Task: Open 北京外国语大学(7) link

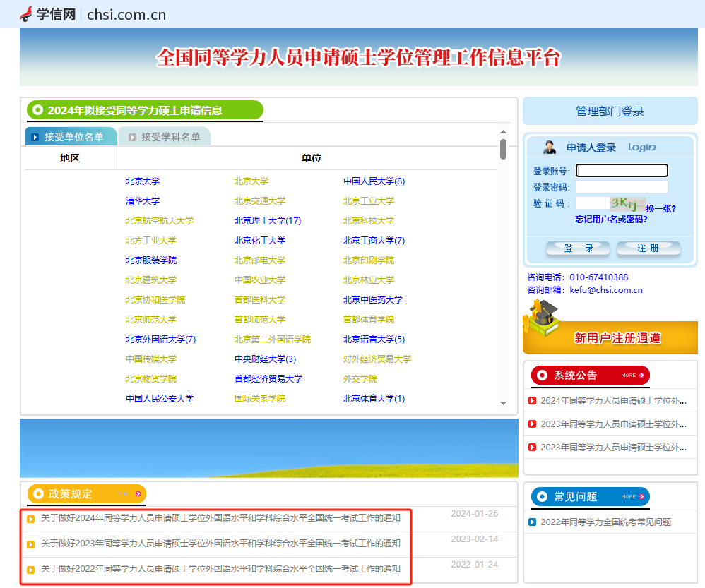Action: tap(160, 339)
